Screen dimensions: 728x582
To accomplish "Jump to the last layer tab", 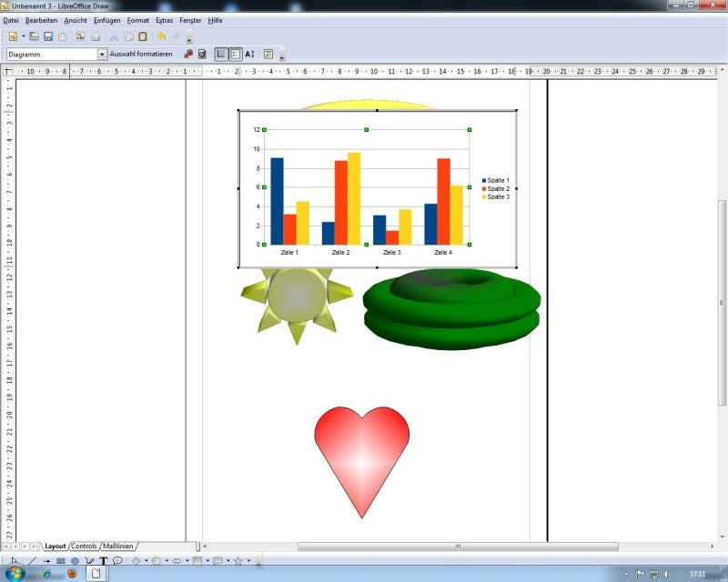I will [x=35, y=547].
